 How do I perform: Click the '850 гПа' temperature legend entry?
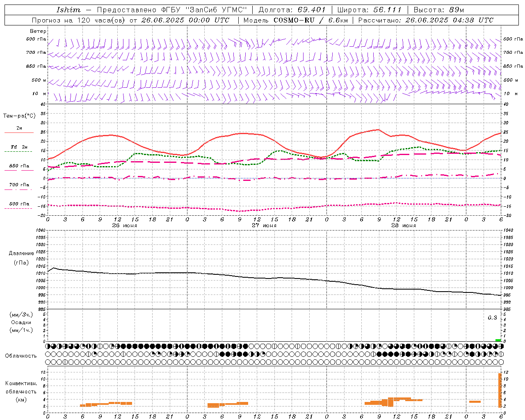pos(19,166)
